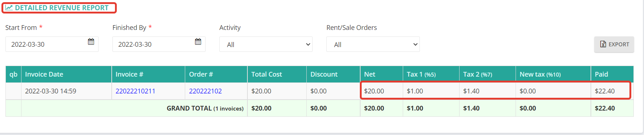Screen dimensions: 644x135
Task: Open the Finished By calendar icon
Action: [x=198, y=42]
